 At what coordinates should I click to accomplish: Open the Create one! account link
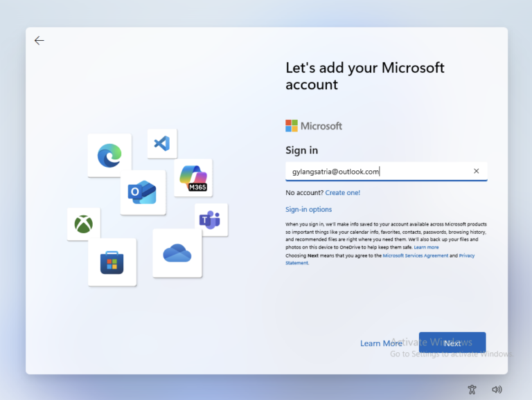342,192
